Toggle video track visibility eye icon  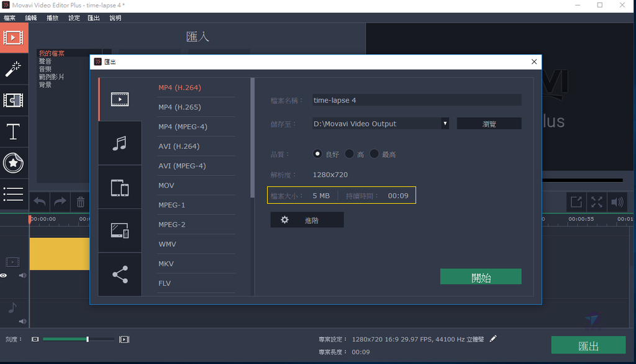[4, 276]
